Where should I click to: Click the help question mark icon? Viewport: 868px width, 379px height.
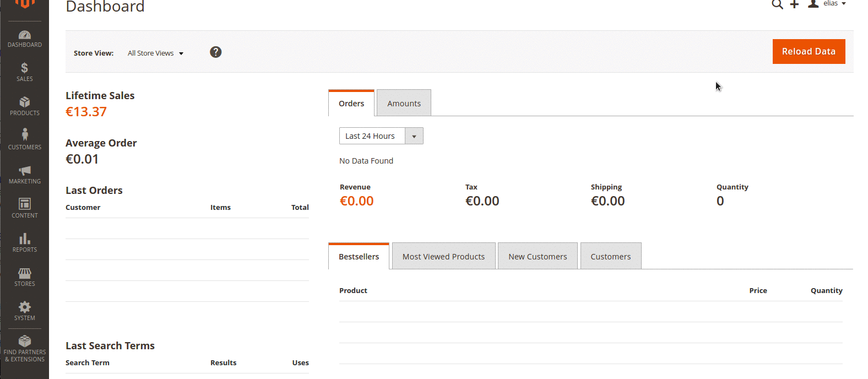tap(216, 52)
